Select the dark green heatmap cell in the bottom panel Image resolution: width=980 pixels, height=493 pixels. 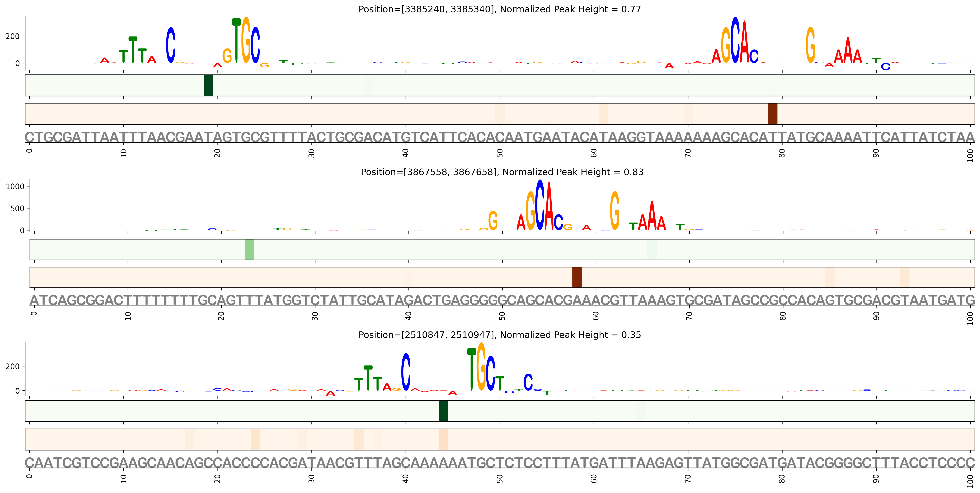(x=443, y=411)
